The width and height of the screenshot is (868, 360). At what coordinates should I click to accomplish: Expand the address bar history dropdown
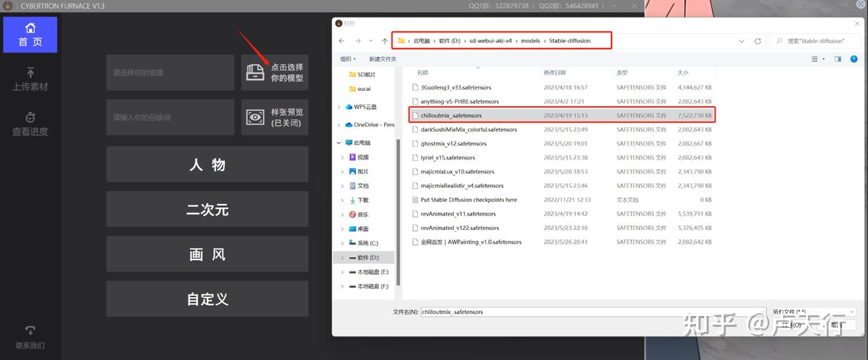point(741,41)
